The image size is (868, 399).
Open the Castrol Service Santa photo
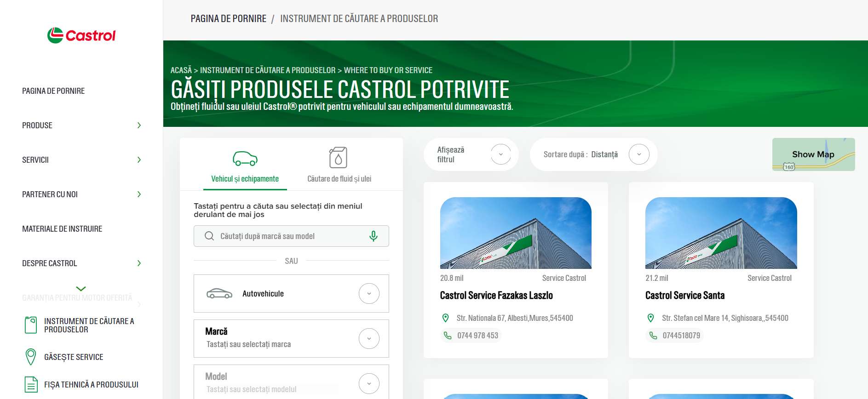click(721, 233)
